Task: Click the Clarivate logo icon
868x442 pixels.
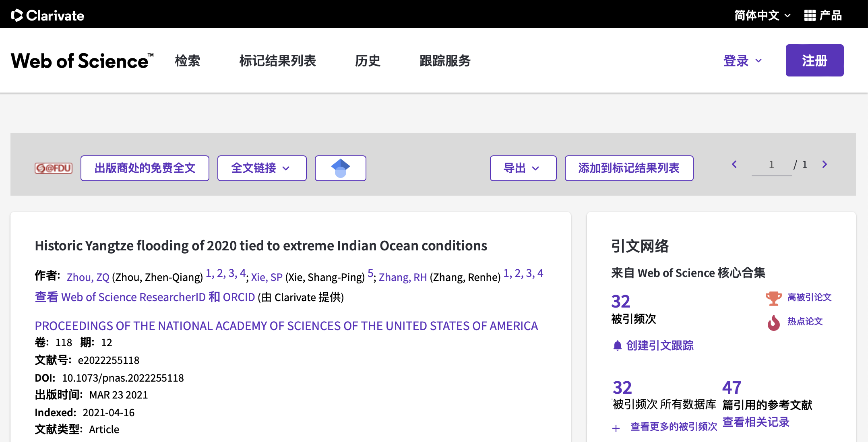Action: (x=17, y=15)
